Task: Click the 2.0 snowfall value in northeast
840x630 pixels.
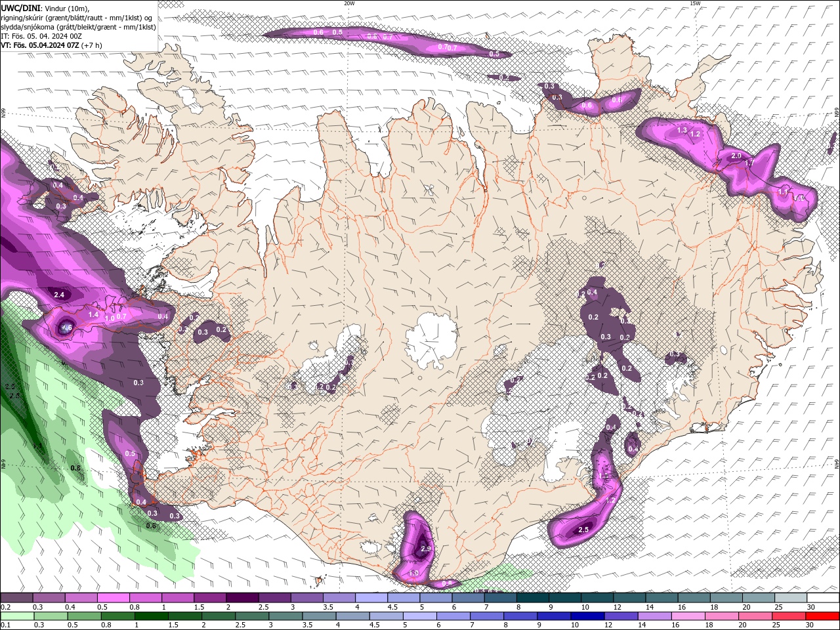Action: click(736, 156)
